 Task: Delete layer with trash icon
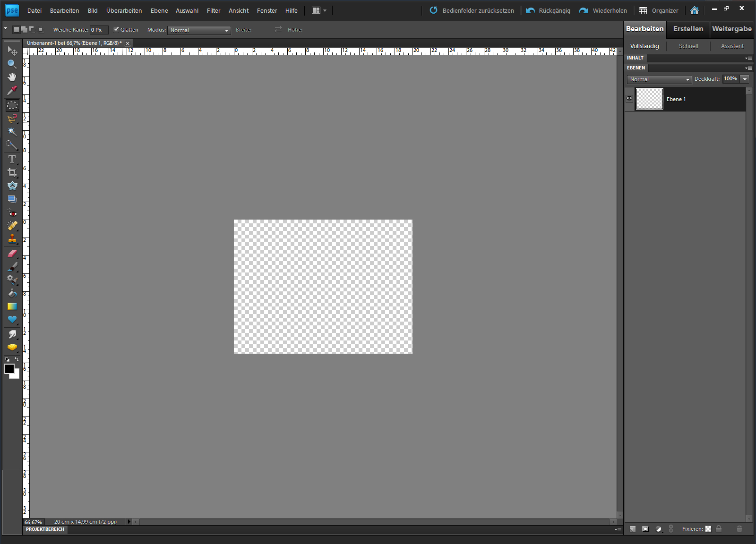tap(739, 529)
